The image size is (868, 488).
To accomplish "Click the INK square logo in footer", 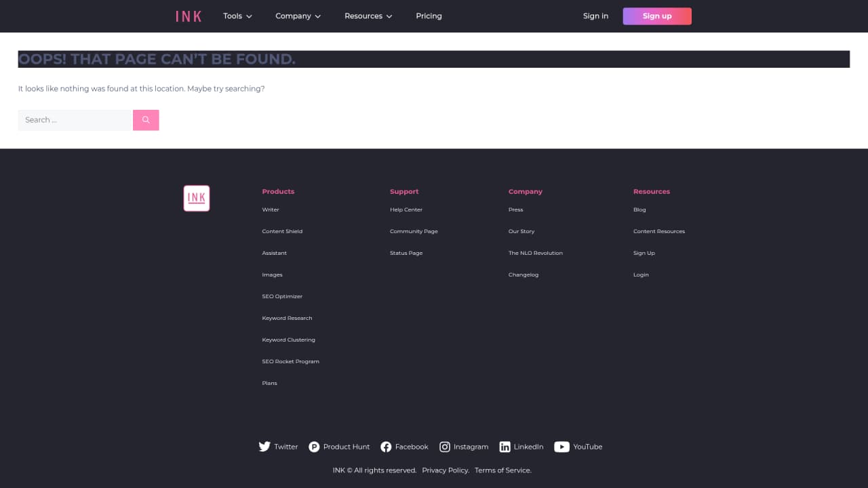I will pyautogui.click(x=197, y=198).
